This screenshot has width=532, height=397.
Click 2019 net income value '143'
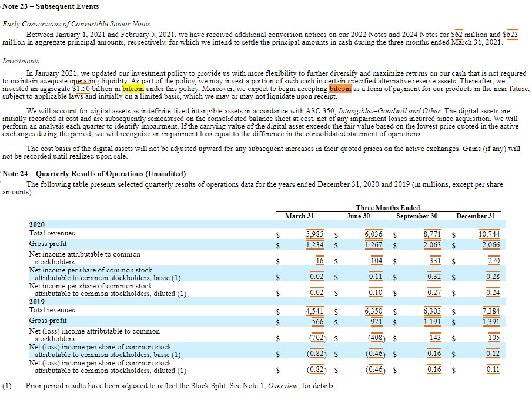[435, 337]
